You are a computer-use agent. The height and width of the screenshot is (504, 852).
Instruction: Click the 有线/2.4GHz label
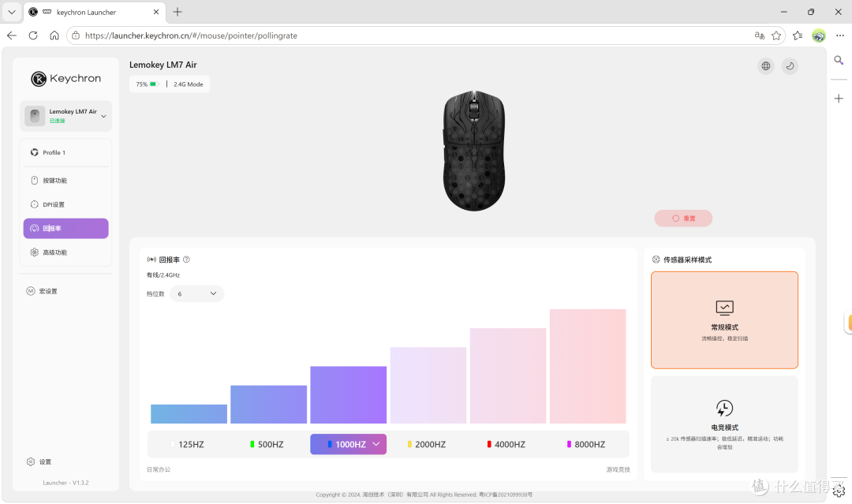click(163, 275)
